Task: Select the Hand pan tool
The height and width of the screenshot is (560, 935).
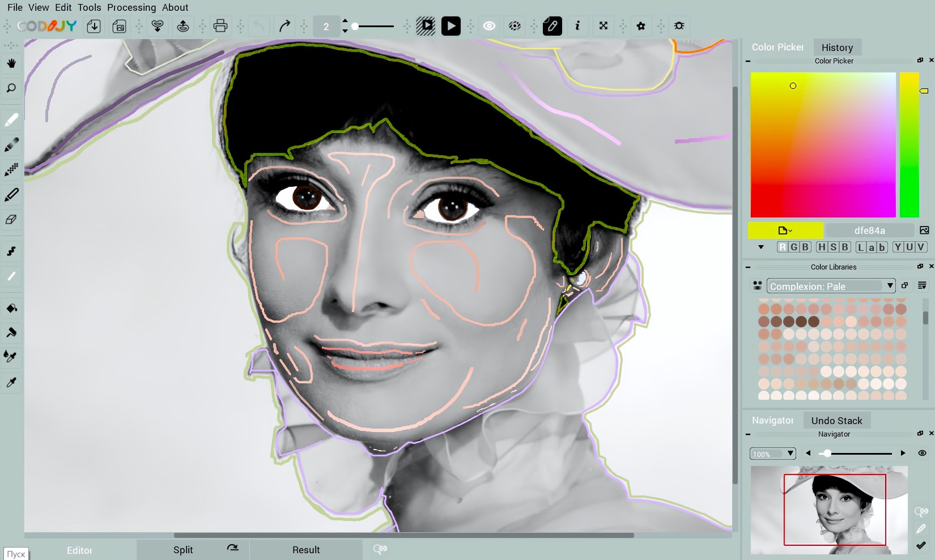Action: click(x=11, y=63)
